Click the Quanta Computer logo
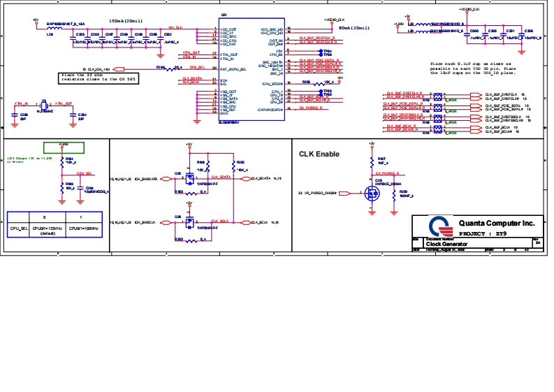 point(437,225)
